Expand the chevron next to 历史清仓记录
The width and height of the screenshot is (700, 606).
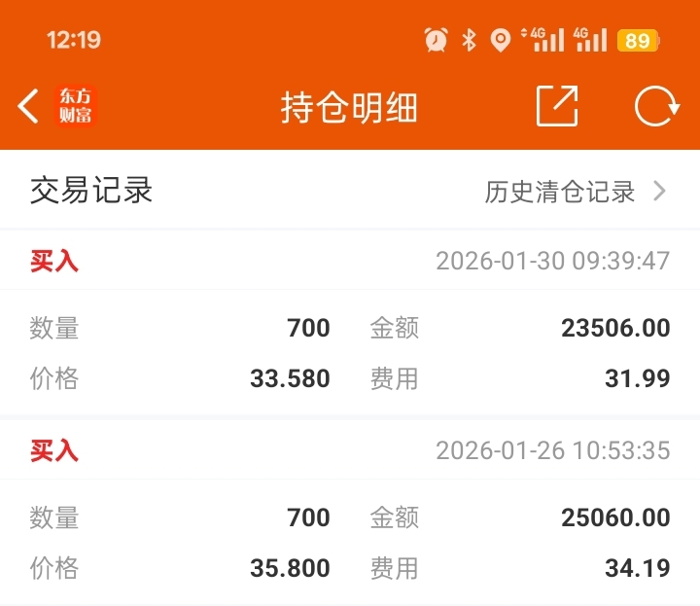tap(660, 191)
